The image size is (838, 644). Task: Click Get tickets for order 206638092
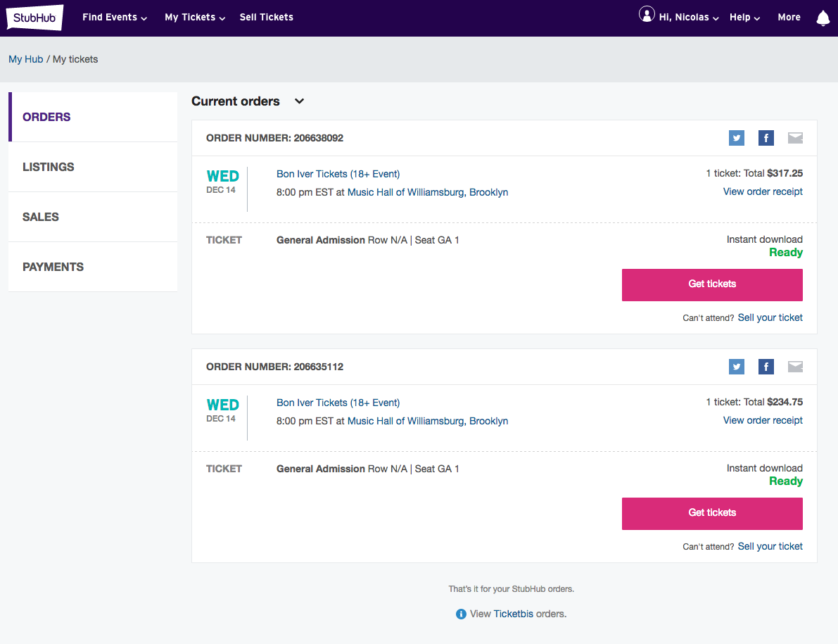(x=712, y=284)
